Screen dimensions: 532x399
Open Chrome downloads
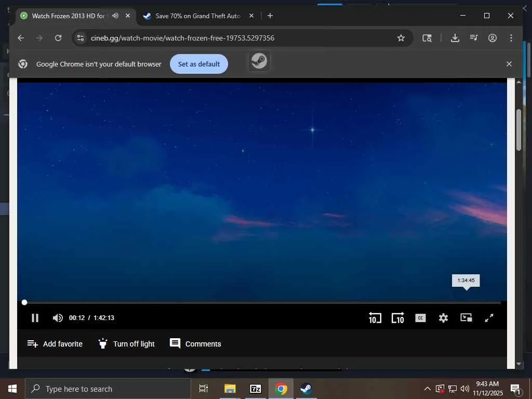click(x=455, y=38)
